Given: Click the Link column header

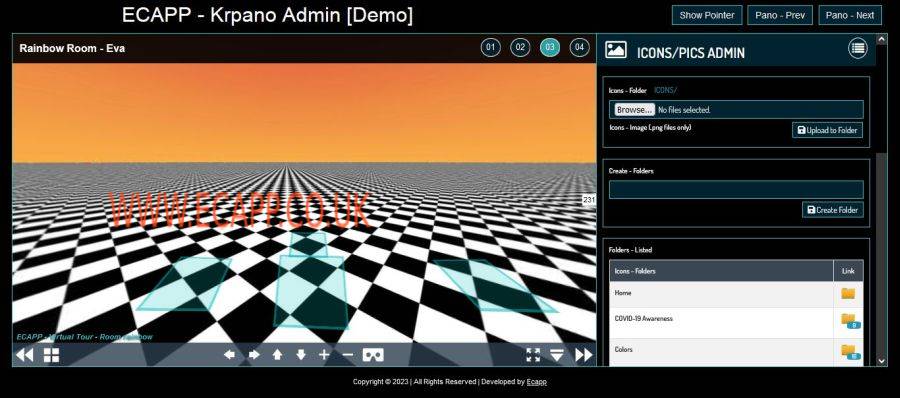Looking at the screenshot, I should coord(848,271).
